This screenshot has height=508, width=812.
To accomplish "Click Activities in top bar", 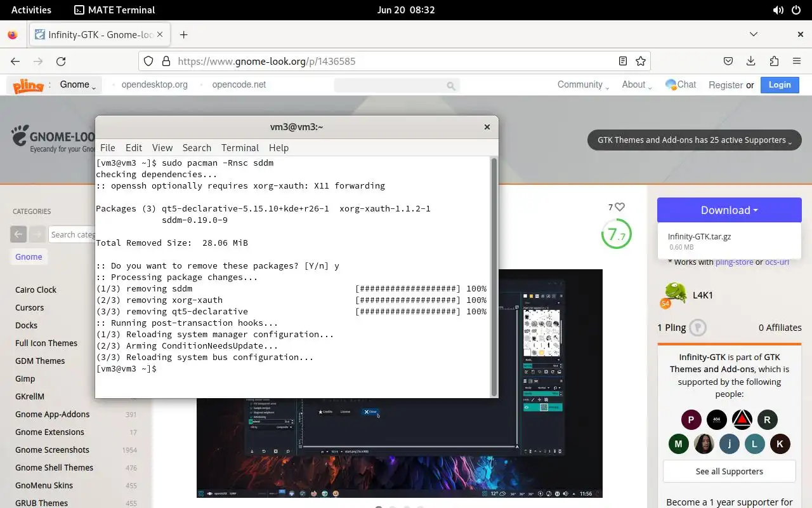I will [x=31, y=10].
